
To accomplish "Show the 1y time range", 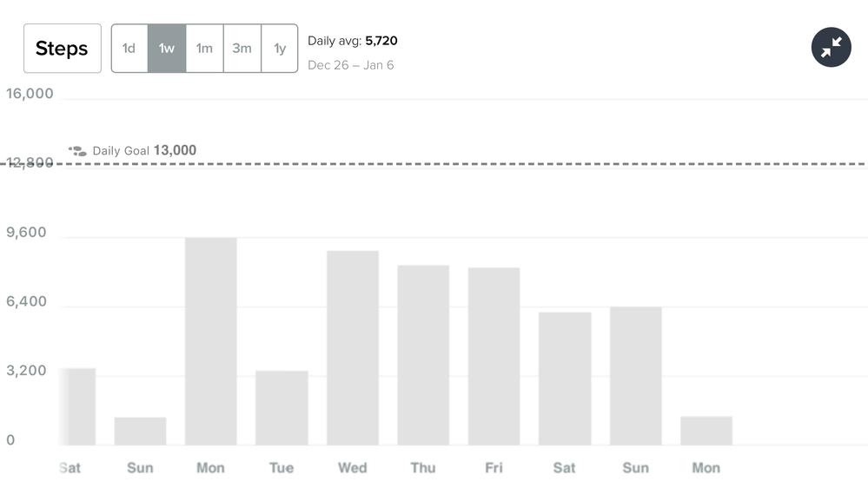I will [280, 49].
